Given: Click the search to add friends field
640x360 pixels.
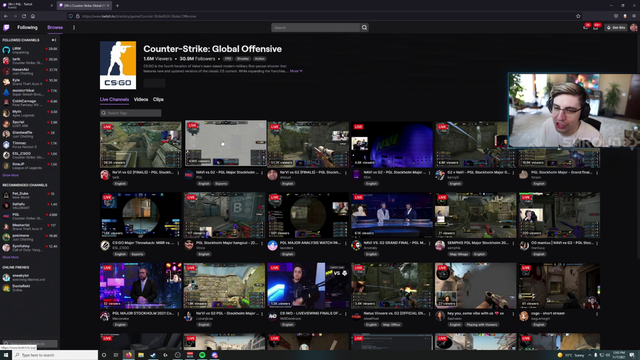Looking at the screenshot, I should point(30,343).
